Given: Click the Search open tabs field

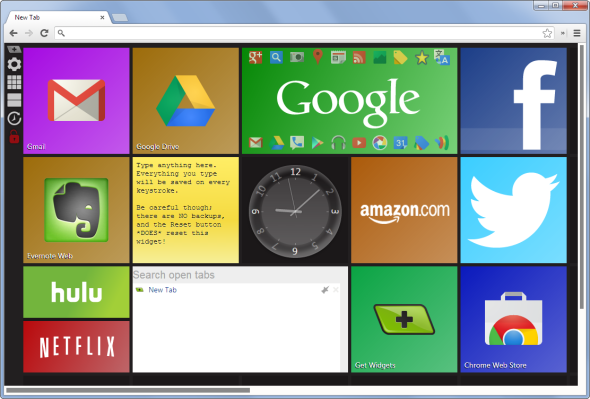Looking at the screenshot, I should 240,275.
